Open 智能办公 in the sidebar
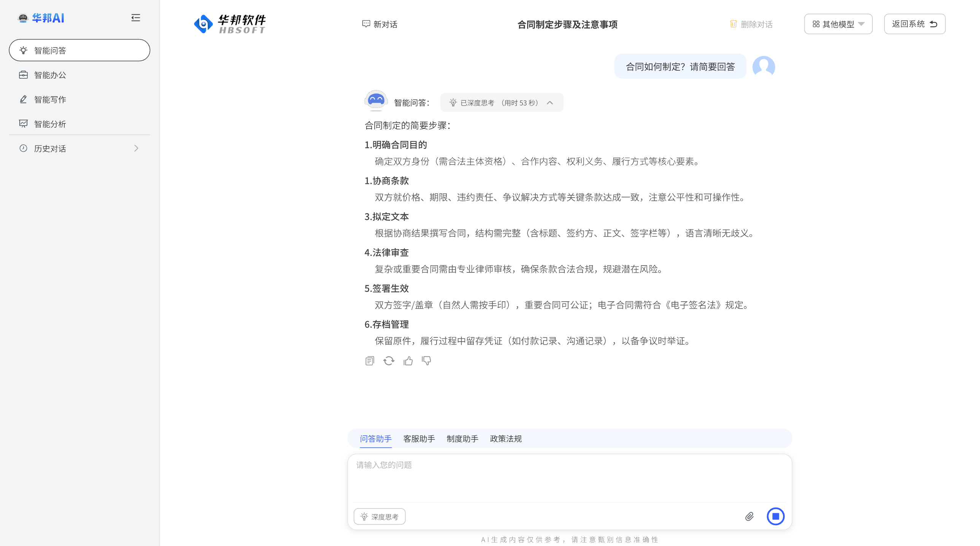 79,75
